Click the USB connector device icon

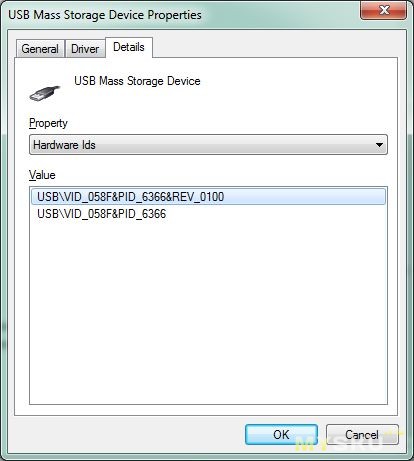click(x=45, y=93)
